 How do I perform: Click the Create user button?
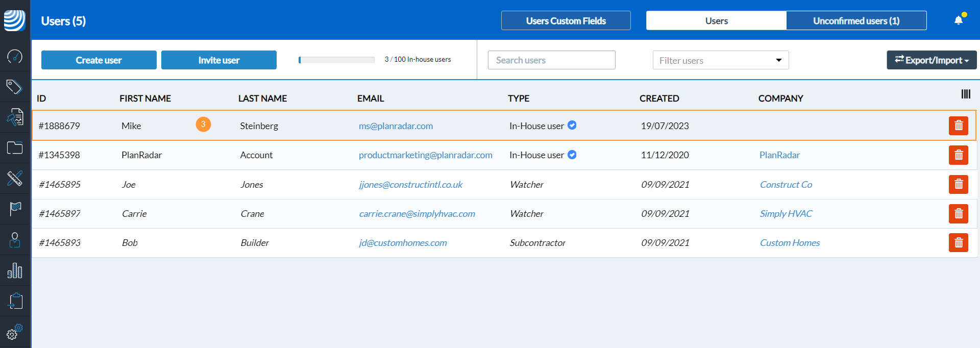99,60
